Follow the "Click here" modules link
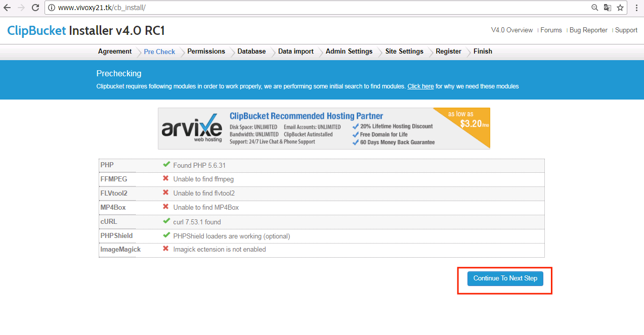 point(421,86)
